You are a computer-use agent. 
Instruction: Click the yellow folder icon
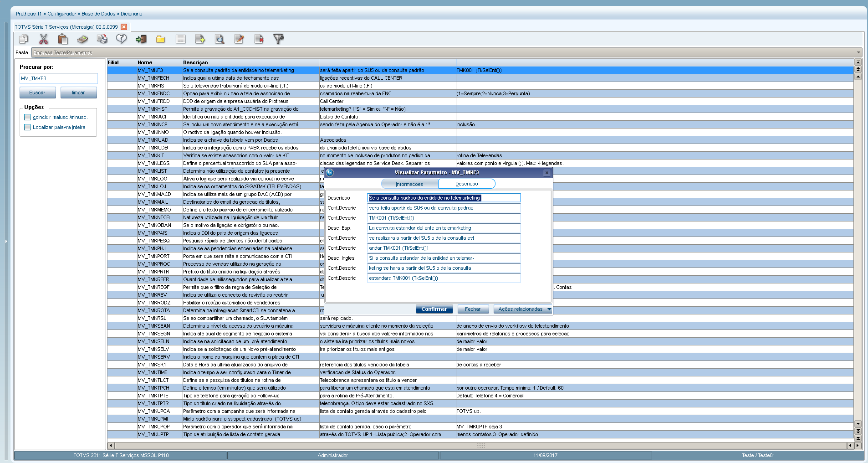click(x=160, y=39)
